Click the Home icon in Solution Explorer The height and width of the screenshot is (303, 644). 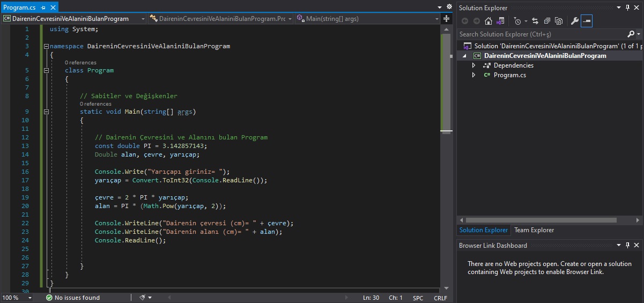click(x=488, y=21)
